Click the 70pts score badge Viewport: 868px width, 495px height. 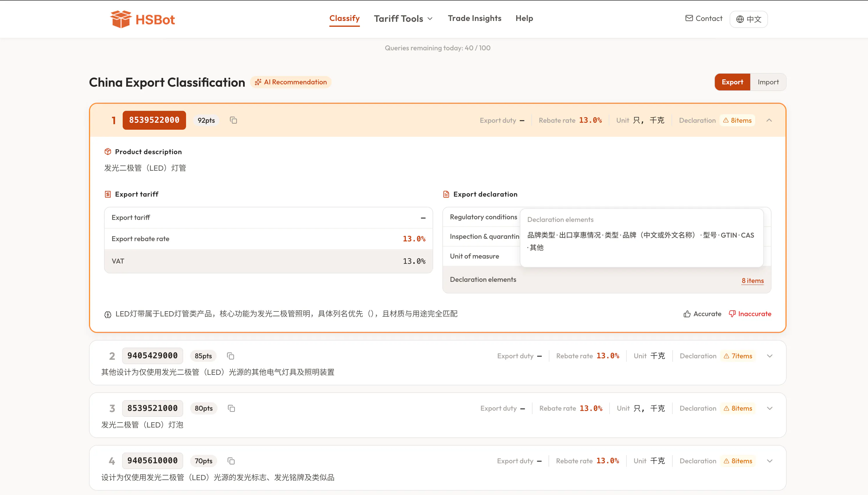[x=203, y=461]
